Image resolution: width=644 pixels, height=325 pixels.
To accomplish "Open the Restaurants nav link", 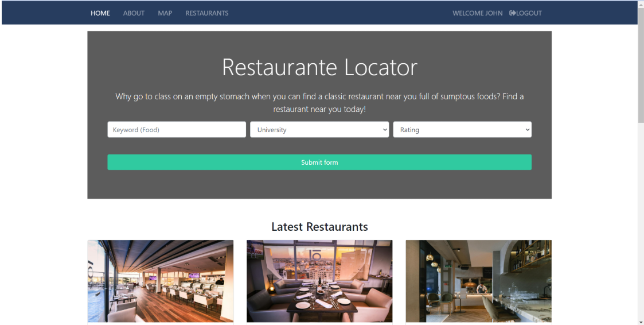I will [207, 13].
